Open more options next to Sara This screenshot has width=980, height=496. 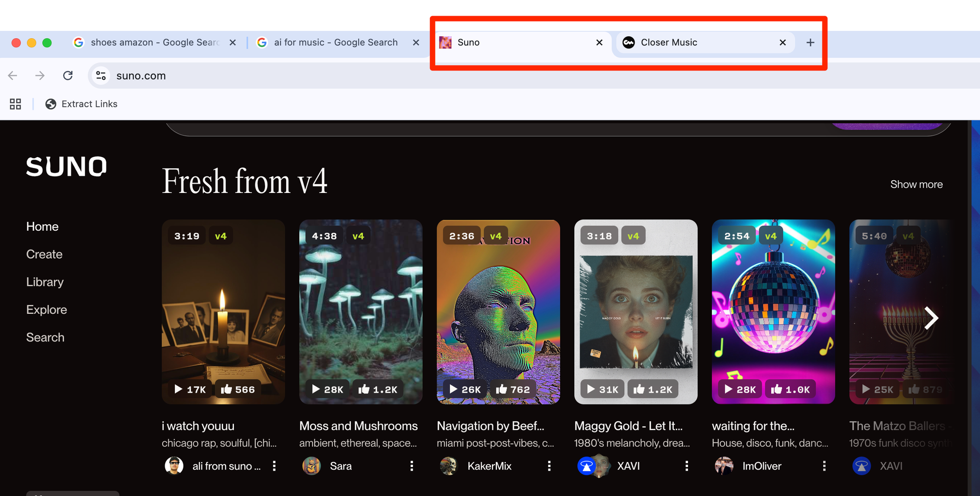pyautogui.click(x=412, y=466)
